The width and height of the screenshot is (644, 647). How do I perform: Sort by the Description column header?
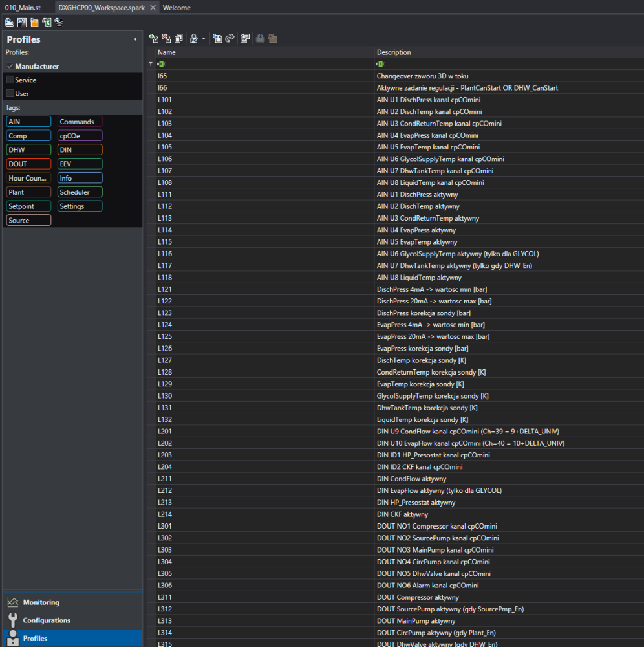[x=509, y=52]
